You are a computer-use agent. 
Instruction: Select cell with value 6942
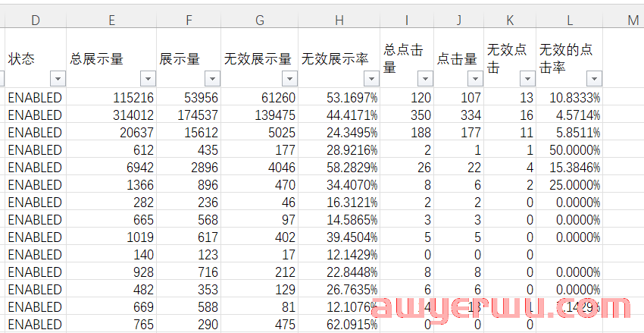[x=111, y=168]
